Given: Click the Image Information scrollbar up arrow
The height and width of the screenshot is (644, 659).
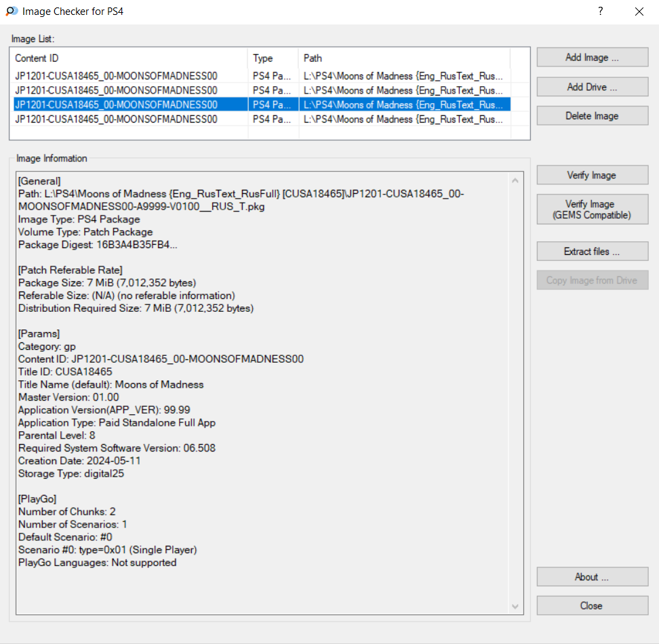Looking at the screenshot, I should pyautogui.click(x=515, y=181).
